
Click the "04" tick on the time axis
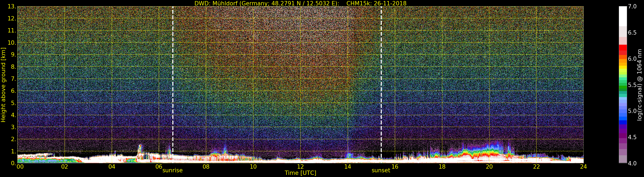click(x=112, y=167)
